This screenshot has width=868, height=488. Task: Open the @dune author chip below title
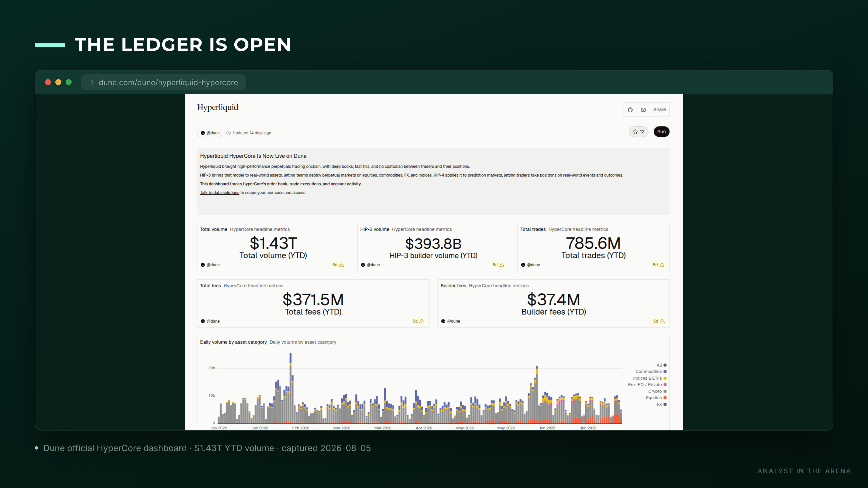tap(210, 133)
